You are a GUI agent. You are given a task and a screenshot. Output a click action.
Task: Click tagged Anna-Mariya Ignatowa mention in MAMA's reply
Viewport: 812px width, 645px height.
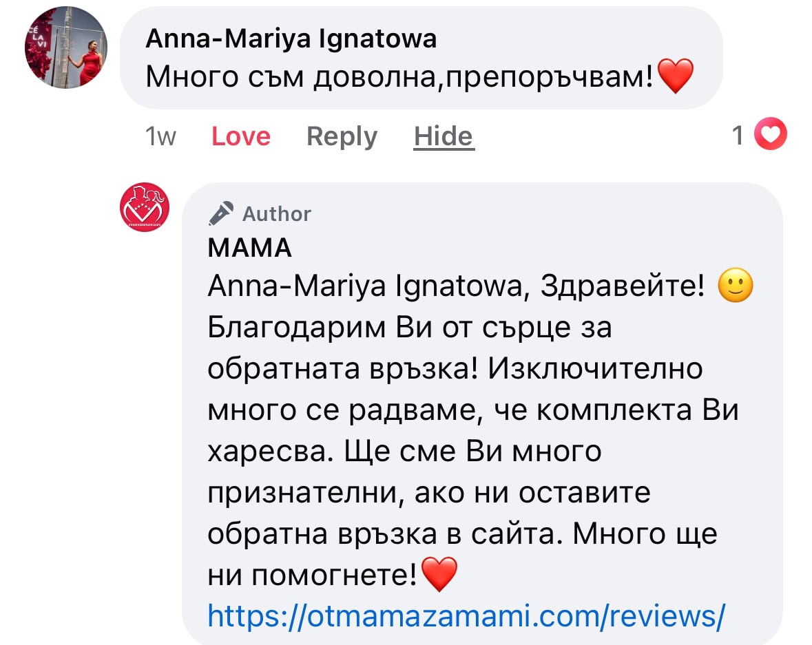(364, 287)
